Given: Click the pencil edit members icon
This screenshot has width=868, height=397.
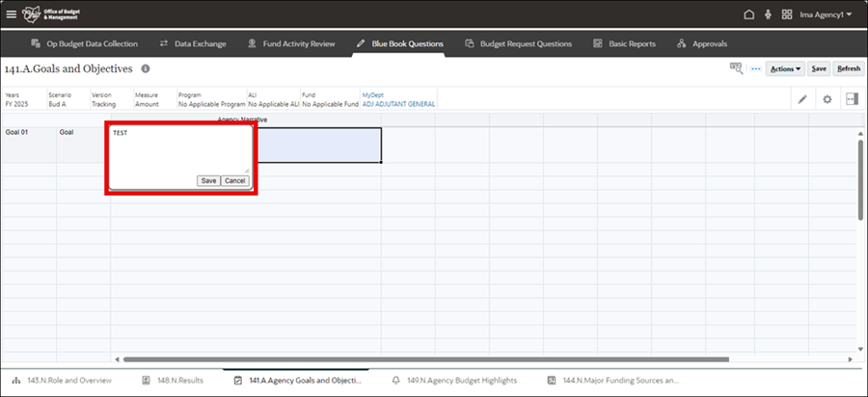Looking at the screenshot, I should pos(802,99).
